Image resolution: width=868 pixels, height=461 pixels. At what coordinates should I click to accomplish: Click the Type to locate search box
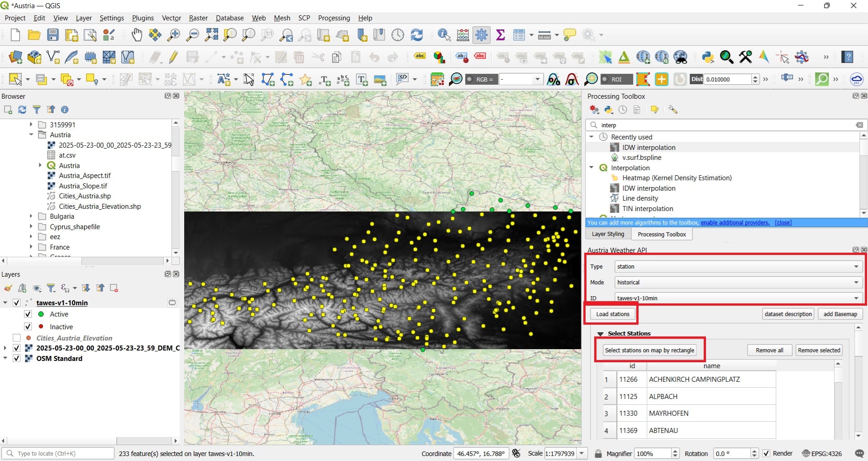point(58,453)
